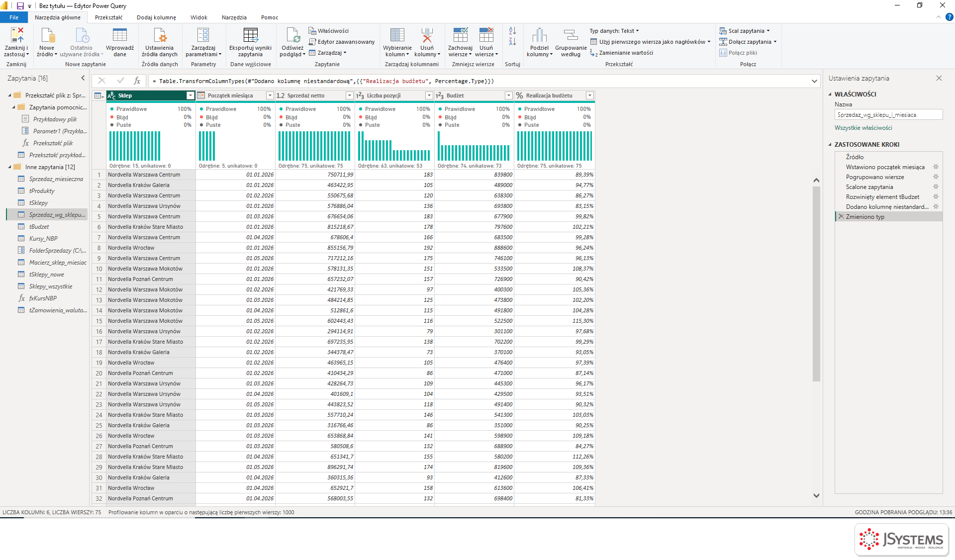Viewport: 955px width, 560px height.
Task: Open Realizacja budżetu filter dropdown
Action: pos(590,95)
